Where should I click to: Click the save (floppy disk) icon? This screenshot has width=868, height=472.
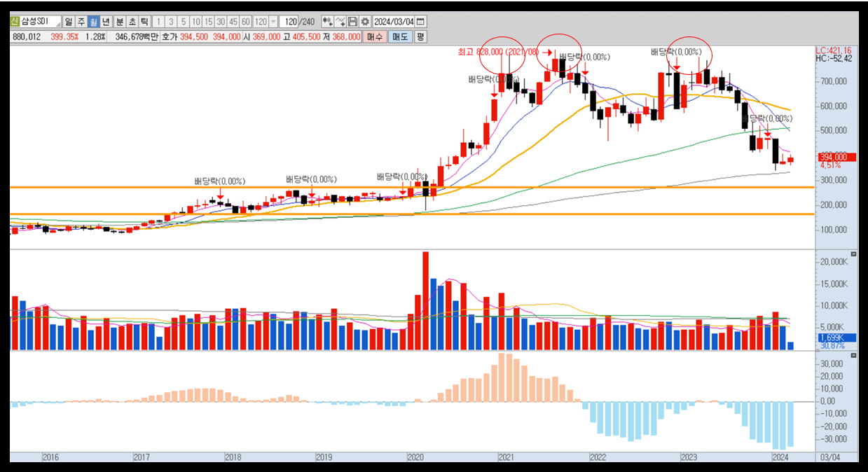pos(353,22)
